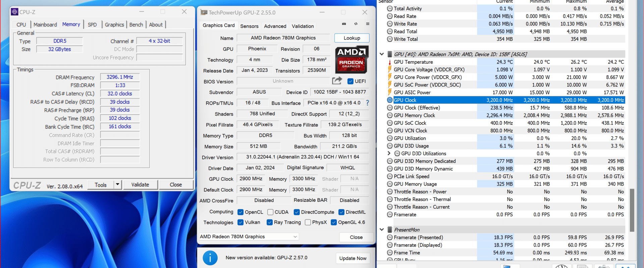644x268 pixels.
Task: Toggle the OpenCL checkbox
Action: pyautogui.click(x=240, y=212)
